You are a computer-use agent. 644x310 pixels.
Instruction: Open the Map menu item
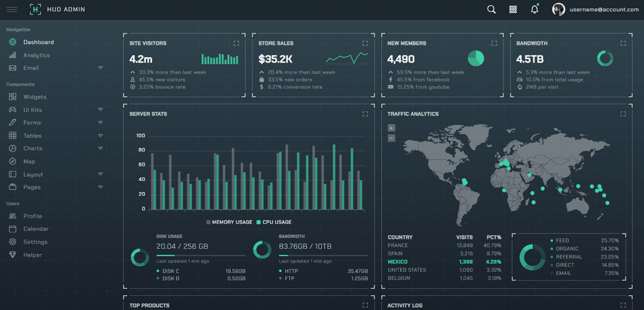tap(29, 161)
